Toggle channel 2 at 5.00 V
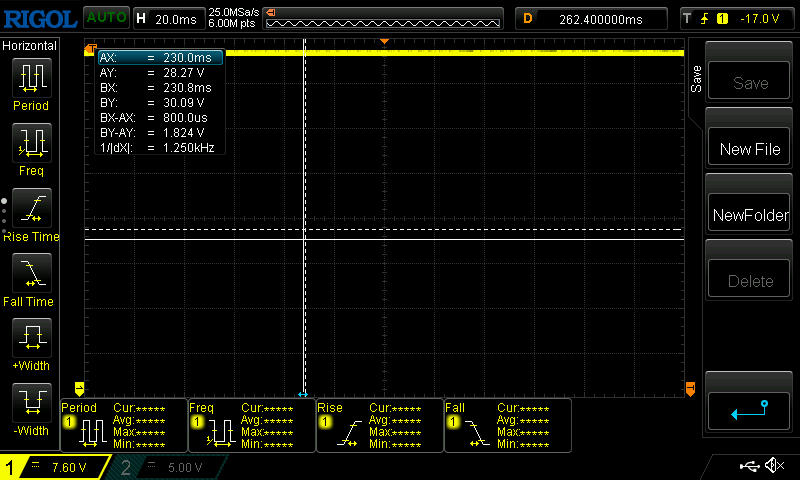This screenshot has height=480, width=800. (170, 467)
